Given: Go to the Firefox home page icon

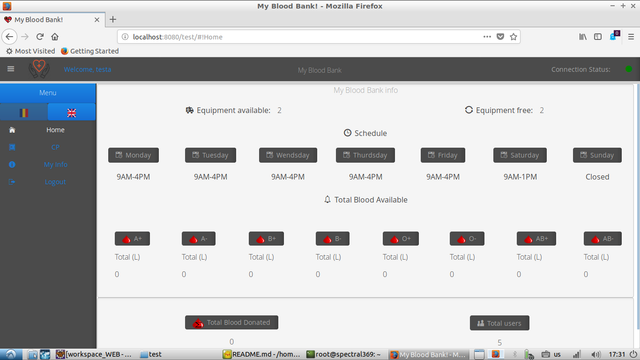Looking at the screenshot, I should tap(55, 37).
